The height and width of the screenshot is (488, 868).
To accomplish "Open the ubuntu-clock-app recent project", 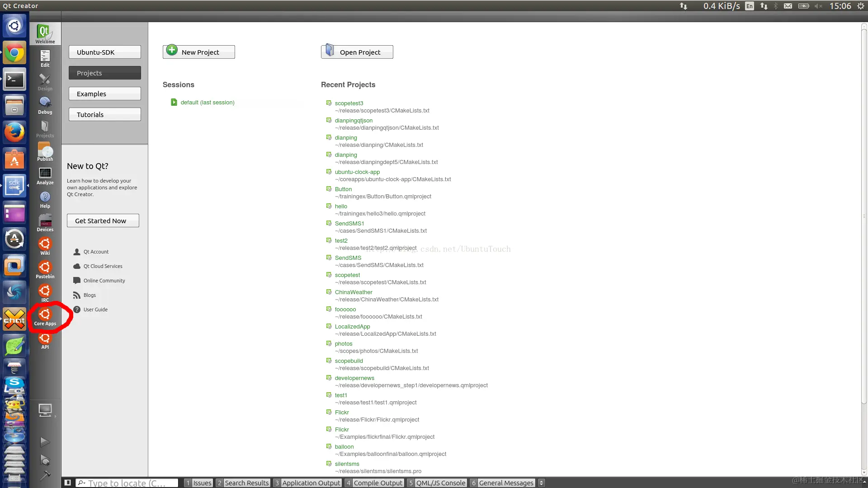I will click(357, 172).
